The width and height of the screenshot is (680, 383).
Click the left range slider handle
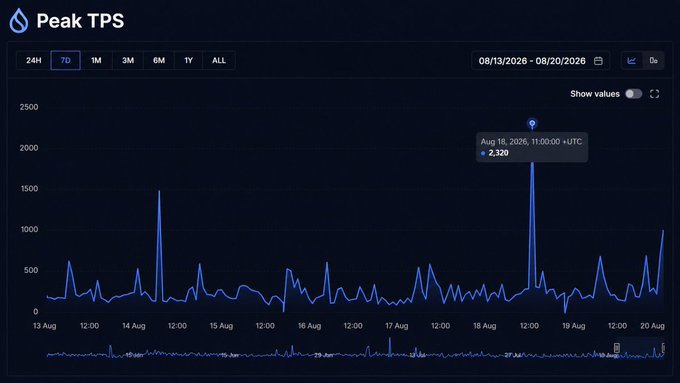[617, 347]
